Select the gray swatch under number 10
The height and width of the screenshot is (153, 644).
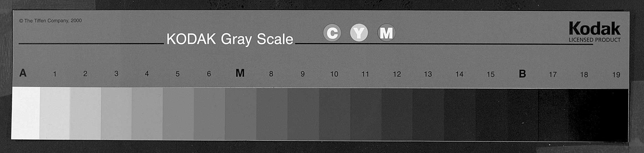(334, 114)
